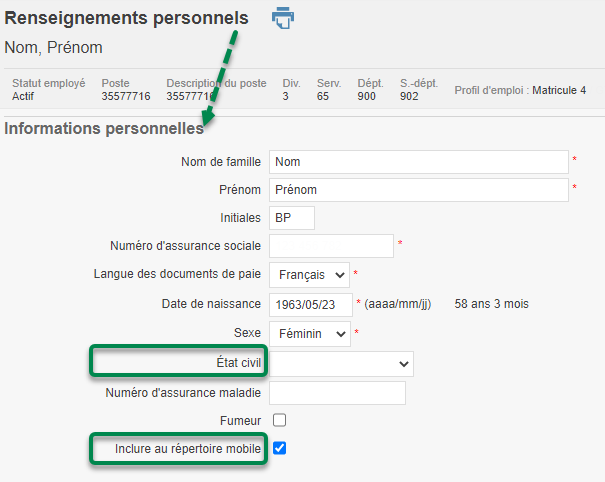Click the Renseignements personnels page title
605x482 pixels.
click(x=126, y=18)
